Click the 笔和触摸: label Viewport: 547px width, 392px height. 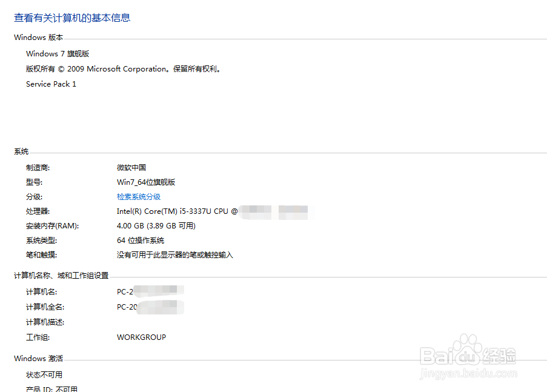41,255
